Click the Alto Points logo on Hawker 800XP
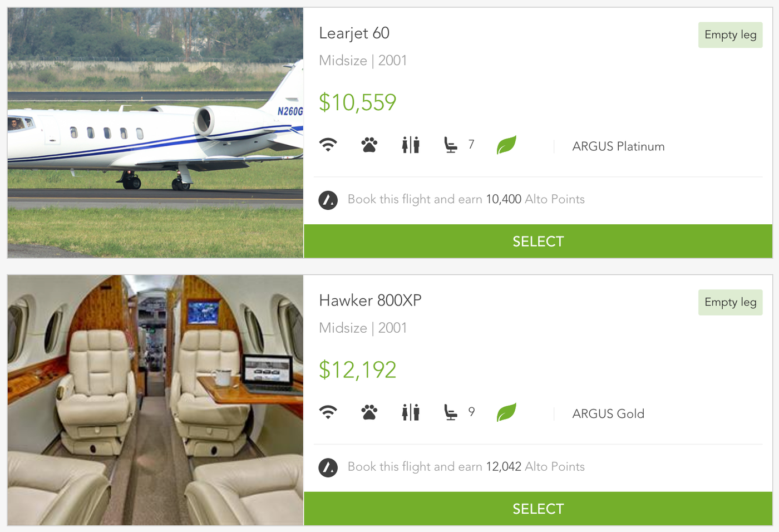The width and height of the screenshot is (779, 532). point(328,467)
